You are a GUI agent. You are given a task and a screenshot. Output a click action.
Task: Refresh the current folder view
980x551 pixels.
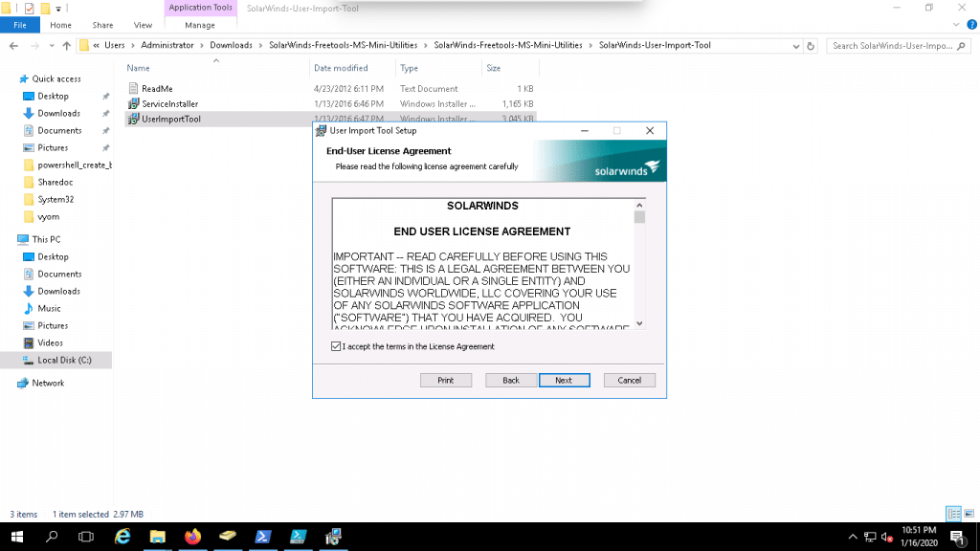(x=812, y=45)
